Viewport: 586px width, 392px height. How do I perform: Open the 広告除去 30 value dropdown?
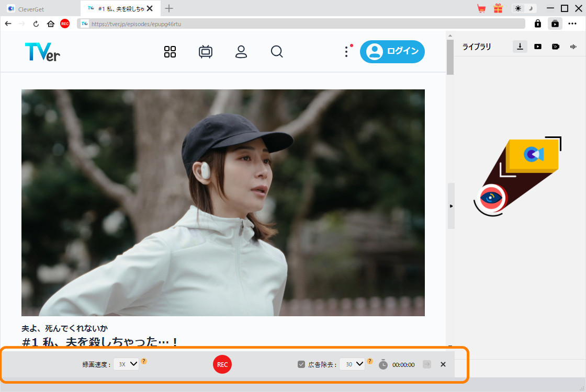click(x=352, y=364)
